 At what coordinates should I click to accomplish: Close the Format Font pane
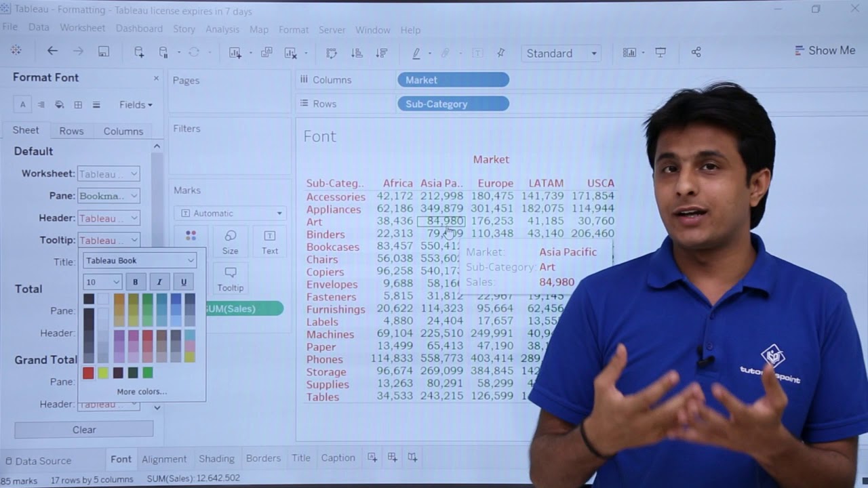pos(156,78)
